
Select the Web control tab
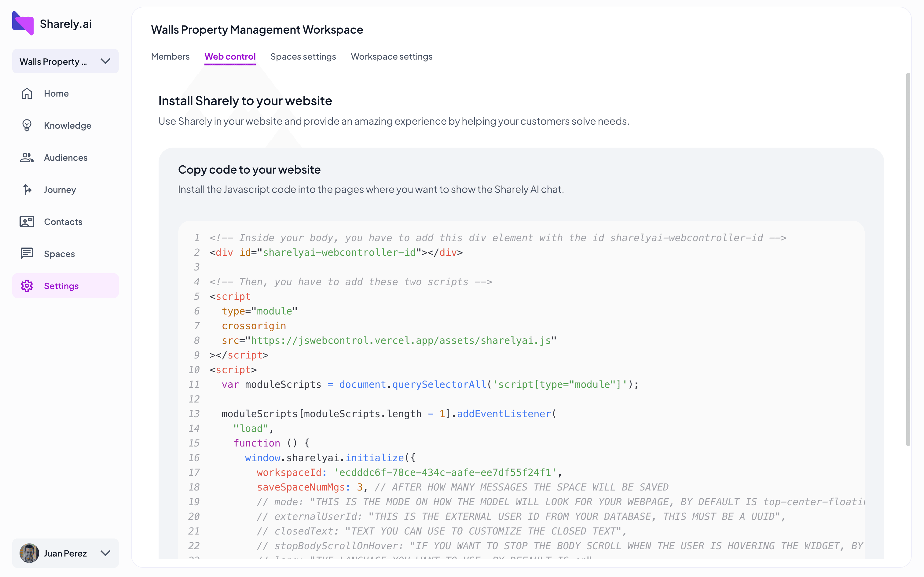pyautogui.click(x=230, y=57)
